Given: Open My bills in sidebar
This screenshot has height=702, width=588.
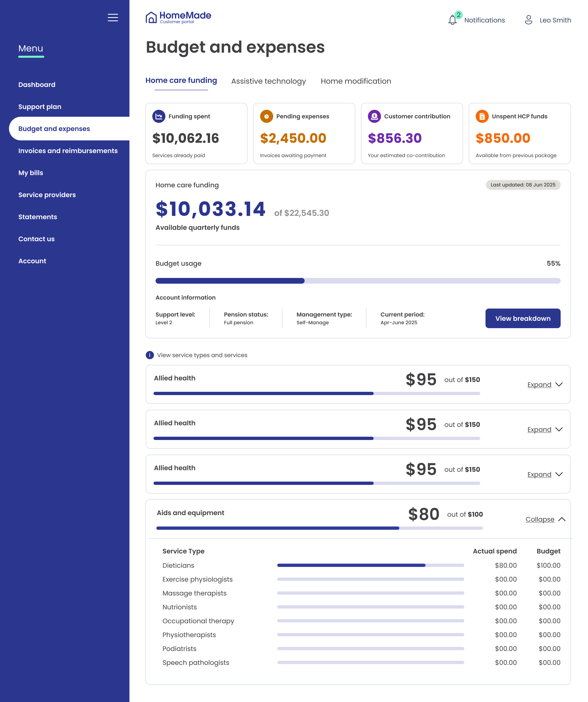Looking at the screenshot, I should 31,173.
